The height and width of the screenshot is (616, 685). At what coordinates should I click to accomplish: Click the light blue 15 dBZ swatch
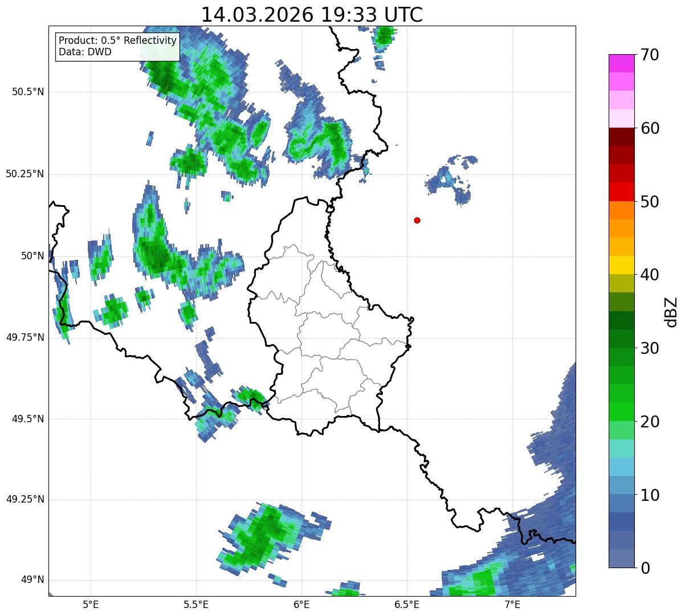(x=622, y=466)
